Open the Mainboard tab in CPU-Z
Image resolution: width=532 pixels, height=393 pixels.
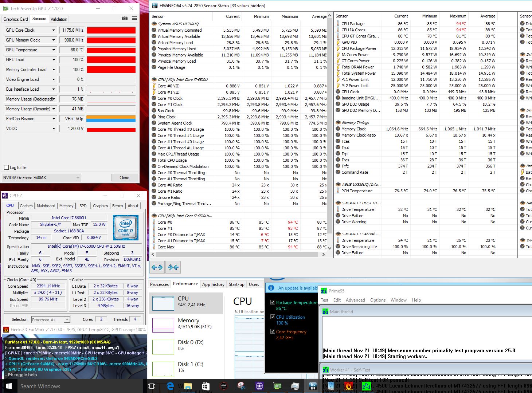(x=46, y=206)
